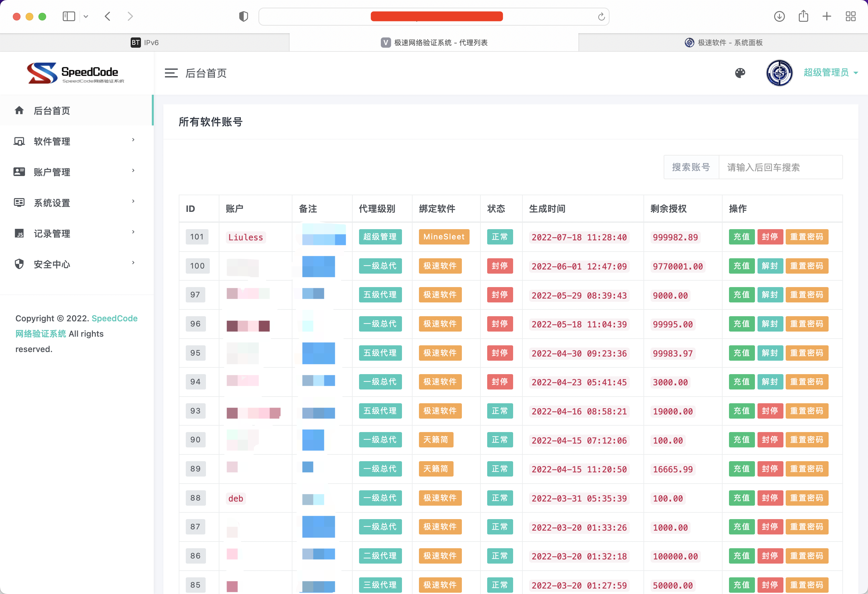Open a new tab with plus icon
Image resolution: width=868 pixels, height=594 pixels.
click(x=827, y=16)
